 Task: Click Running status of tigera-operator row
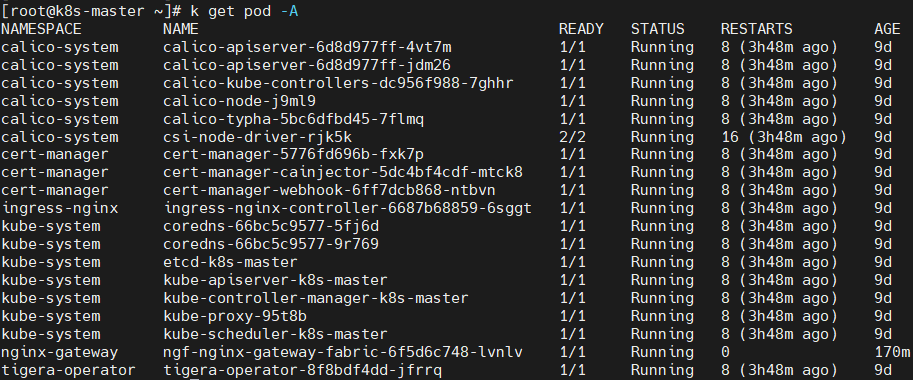(x=662, y=370)
